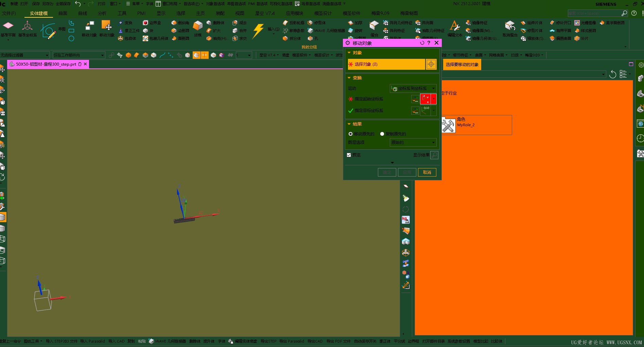Viewport: 644px width, 347px height.
Task: Reset the 移动对象 dialog
Action: point(422,43)
